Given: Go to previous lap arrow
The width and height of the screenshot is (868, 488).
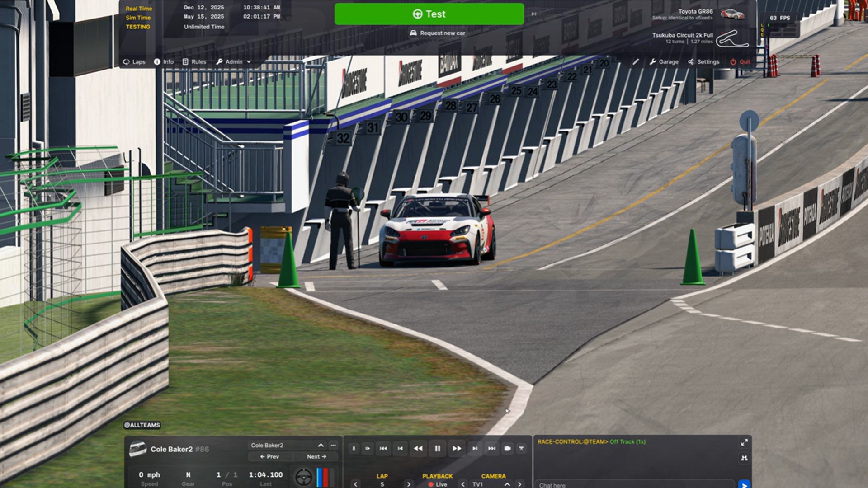Looking at the screenshot, I should coord(356,484).
